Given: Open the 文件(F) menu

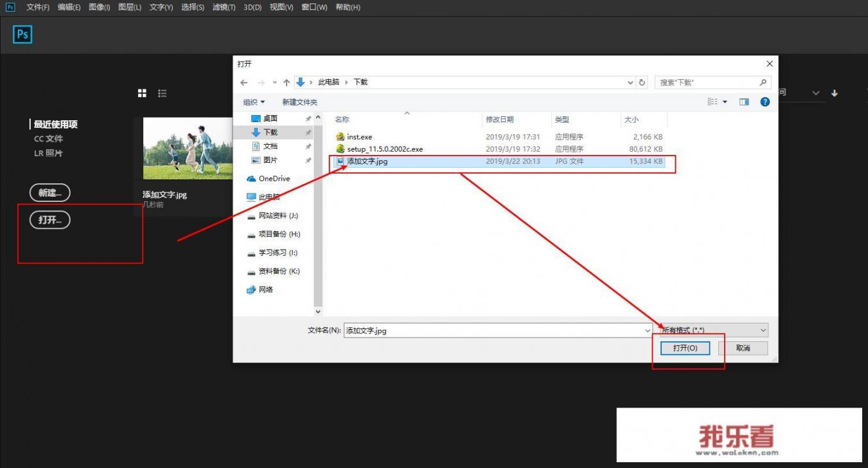Looking at the screenshot, I should [x=38, y=7].
